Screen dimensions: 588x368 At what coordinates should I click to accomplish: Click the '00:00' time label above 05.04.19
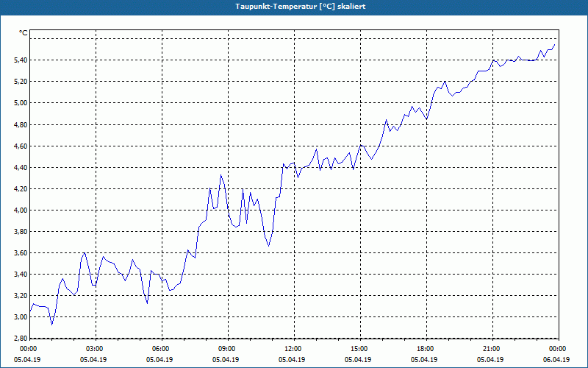[27, 349]
